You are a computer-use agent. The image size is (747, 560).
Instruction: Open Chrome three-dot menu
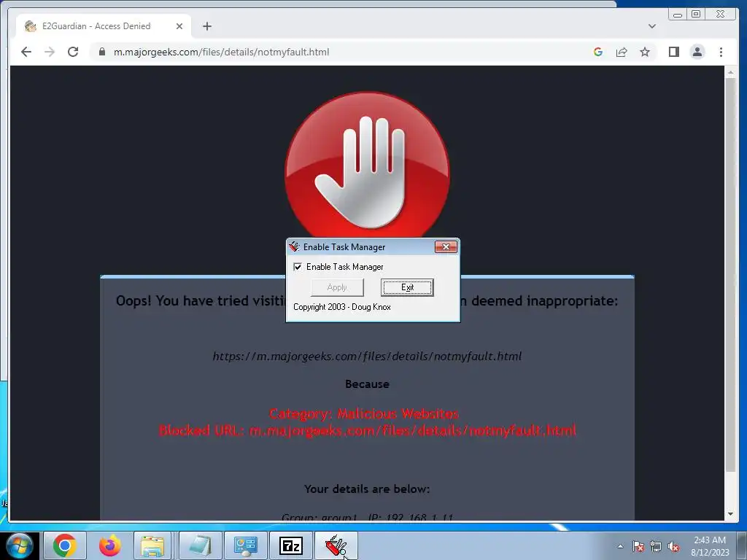(x=721, y=52)
